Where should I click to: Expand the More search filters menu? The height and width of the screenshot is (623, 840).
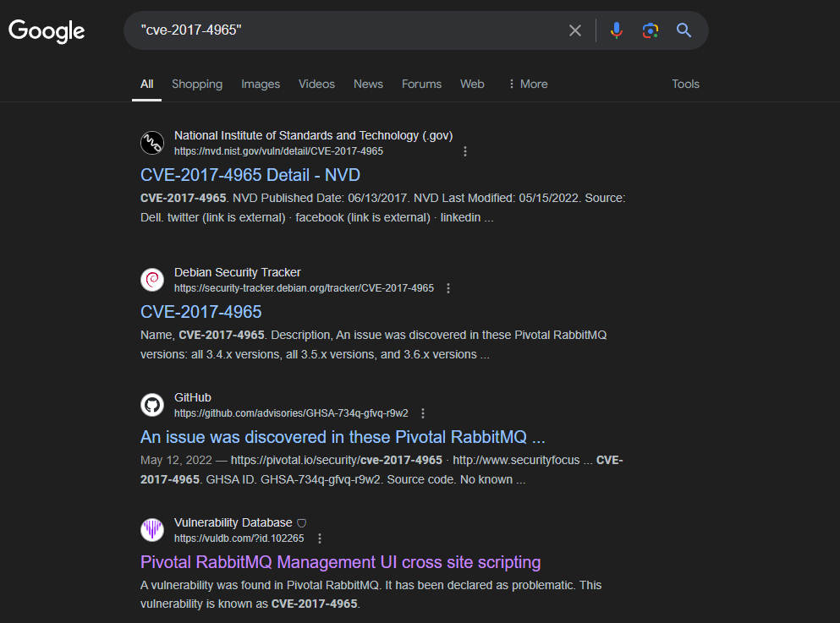(528, 84)
